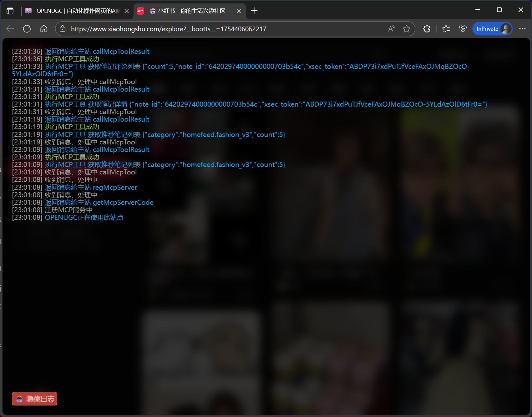Viewport: 532px width, 417px height.
Task: Activate Read aloud icon in address bar
Action: point(392,29)
